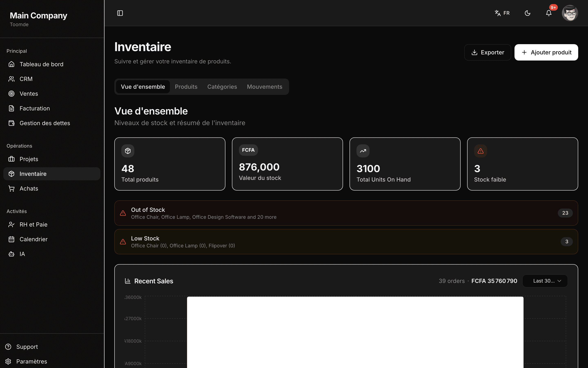This screenshot has width=588, height=368.
Task: Expand the Last 30... period dropdown
Action: point(545,281)
